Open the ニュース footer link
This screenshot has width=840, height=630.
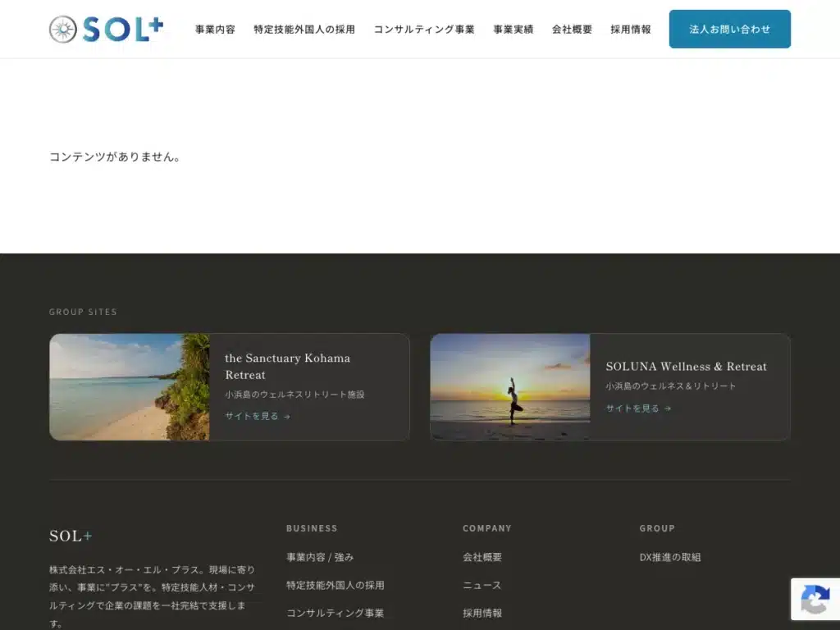pyautogui.click(x=482, y=585)
